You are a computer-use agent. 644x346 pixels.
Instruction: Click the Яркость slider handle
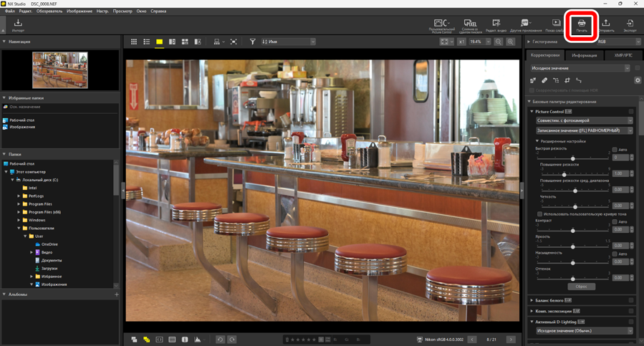pyautogui.click(x=572, y=246)
